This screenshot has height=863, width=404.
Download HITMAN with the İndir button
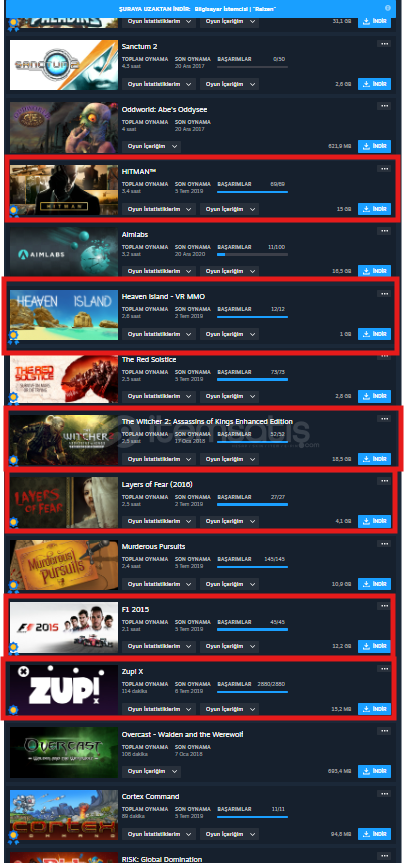click(x=374, y=209)
